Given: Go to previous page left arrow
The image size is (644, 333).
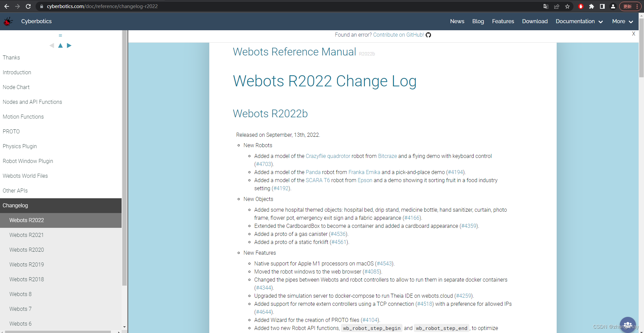Looking at the screenshot, I should [x=52, y=45].
